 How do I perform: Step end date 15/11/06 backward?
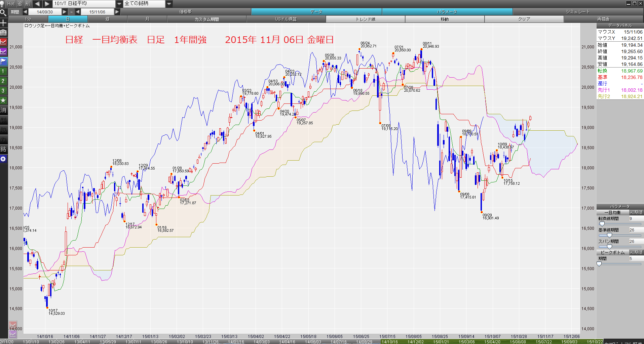click(x=78, y=12)
